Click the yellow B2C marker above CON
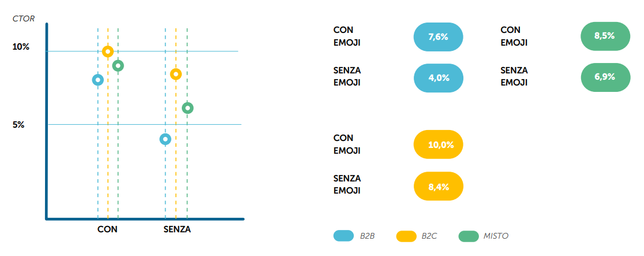Image resolution: width=644 pixels, height=256 pixels. 108,51
